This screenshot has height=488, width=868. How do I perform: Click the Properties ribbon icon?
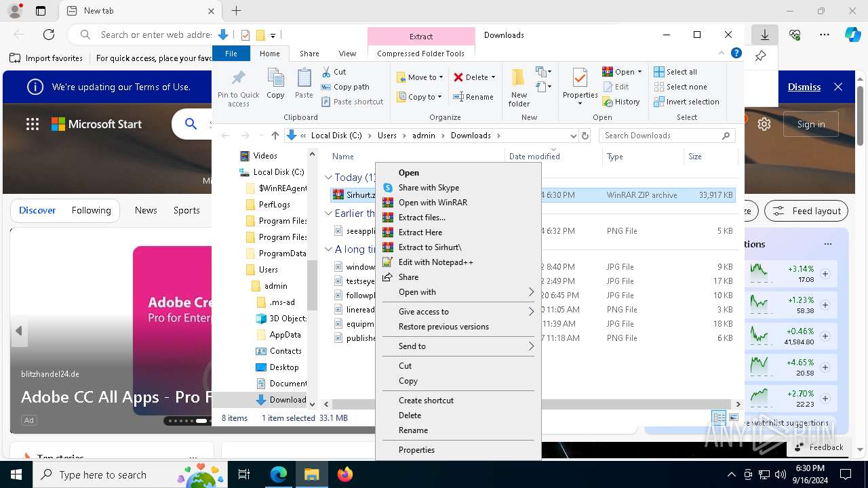[x=580, y=87]
